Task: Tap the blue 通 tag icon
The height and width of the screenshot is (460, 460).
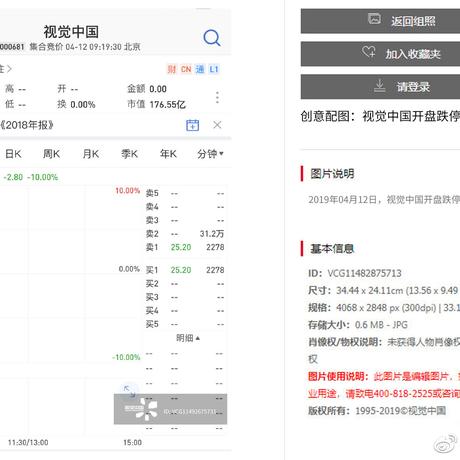Action: 200,69
